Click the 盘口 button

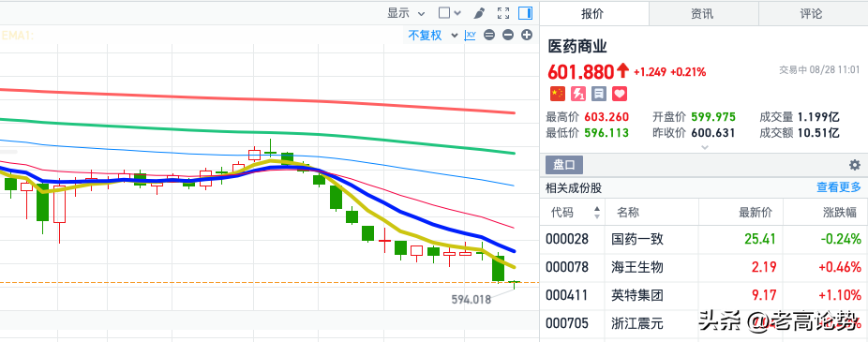[x=564, y=165]
